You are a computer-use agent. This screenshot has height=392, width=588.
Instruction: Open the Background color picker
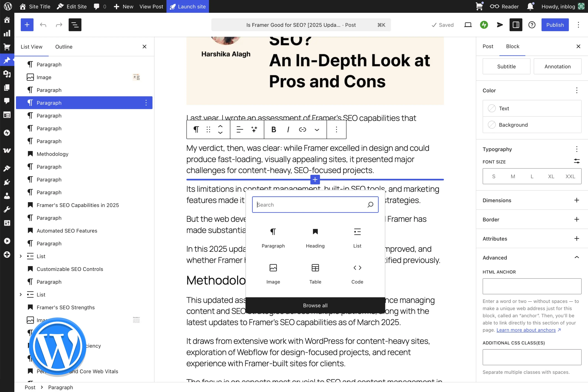tap(532, 124)
